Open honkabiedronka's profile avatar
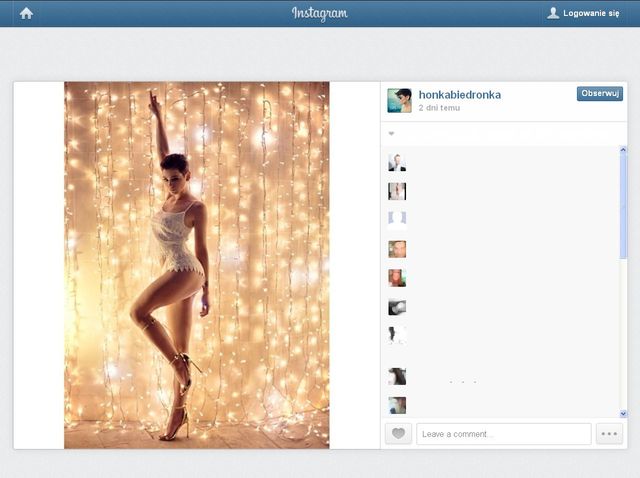The width and height of the screenshot is (640, 478). 399,100
